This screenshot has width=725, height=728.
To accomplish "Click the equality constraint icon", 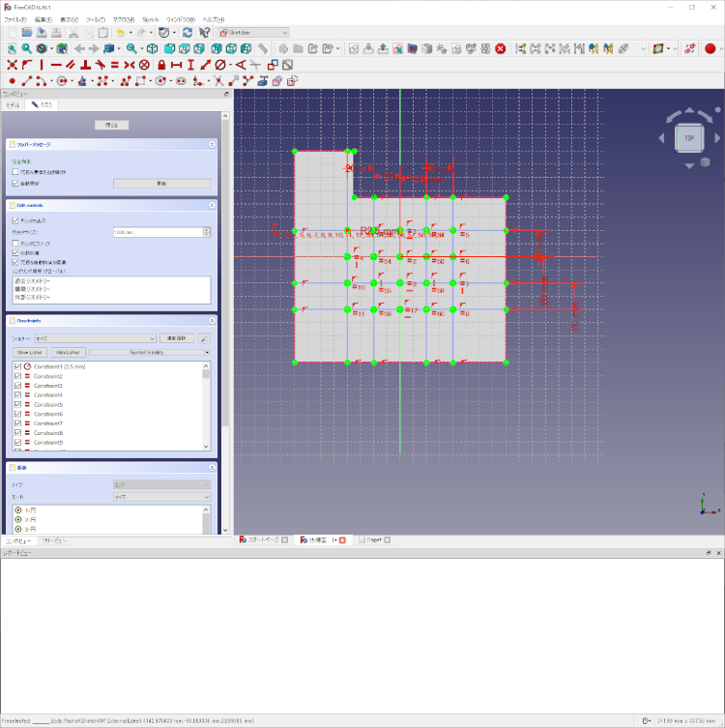I will (x=114, y=65).
